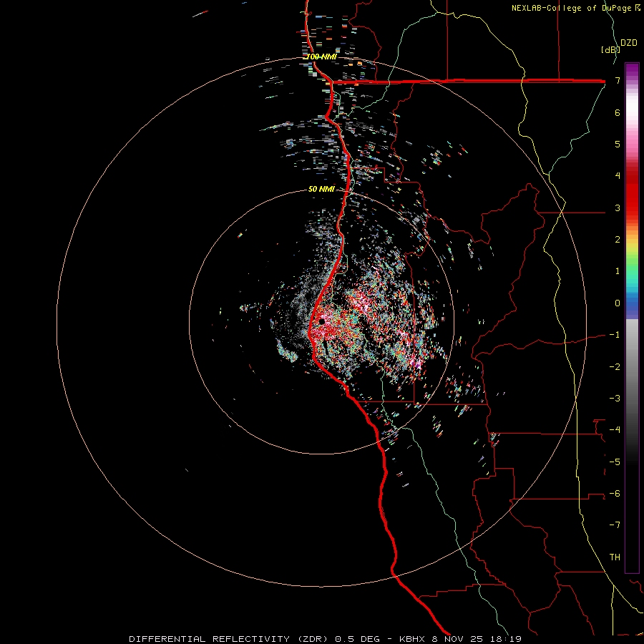This screenshot has height=644, width=644.
Task: Click the 50 NMI range ring label
Action: pyautogui.click(x=321, y=189)
